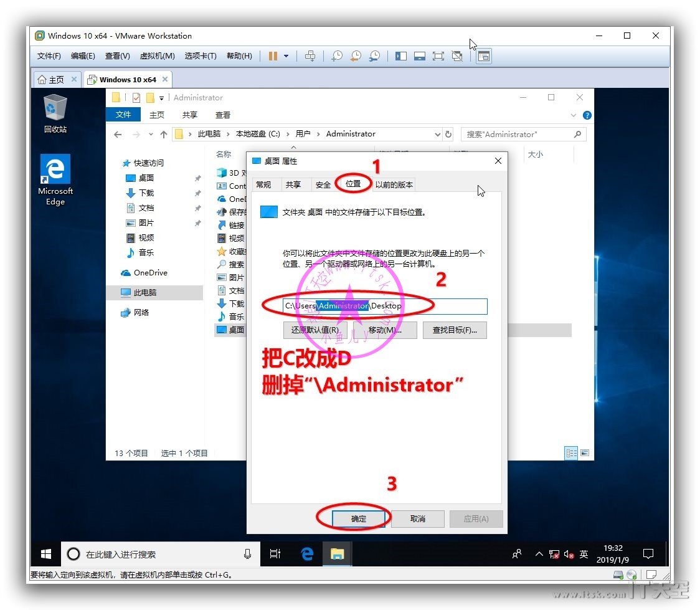Image resolution: width=700 pixels, height=610 pixels.
Task: Switch to the 安全 tab in properties dialog
Action: point(323,185)
